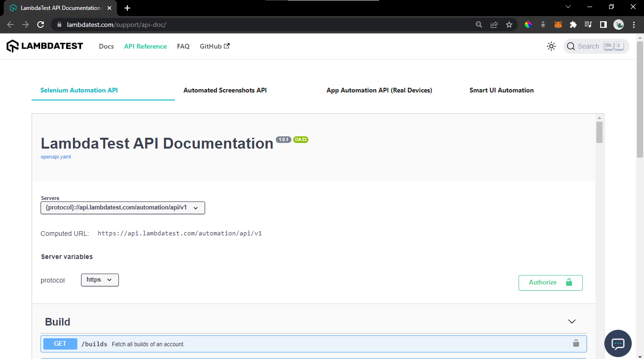The image size is (644, 359).
Task: Open the API Reference nav item
Action: [145, 46]
